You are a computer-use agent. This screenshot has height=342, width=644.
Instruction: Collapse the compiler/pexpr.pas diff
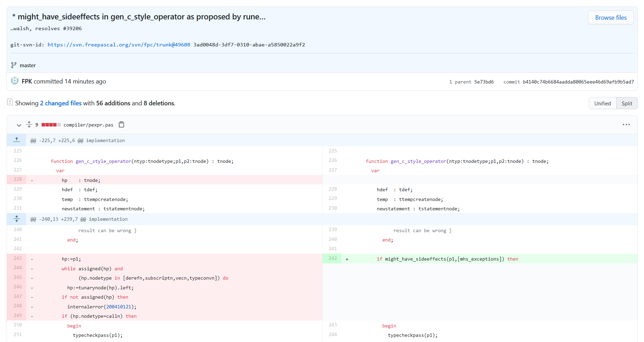click(x=19, y=125)
